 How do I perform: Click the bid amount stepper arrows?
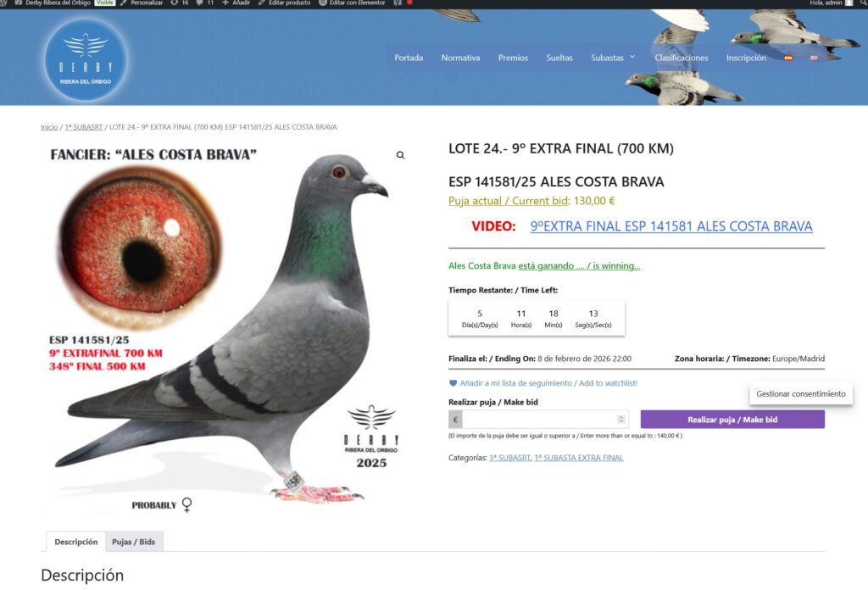click(621, 420)
